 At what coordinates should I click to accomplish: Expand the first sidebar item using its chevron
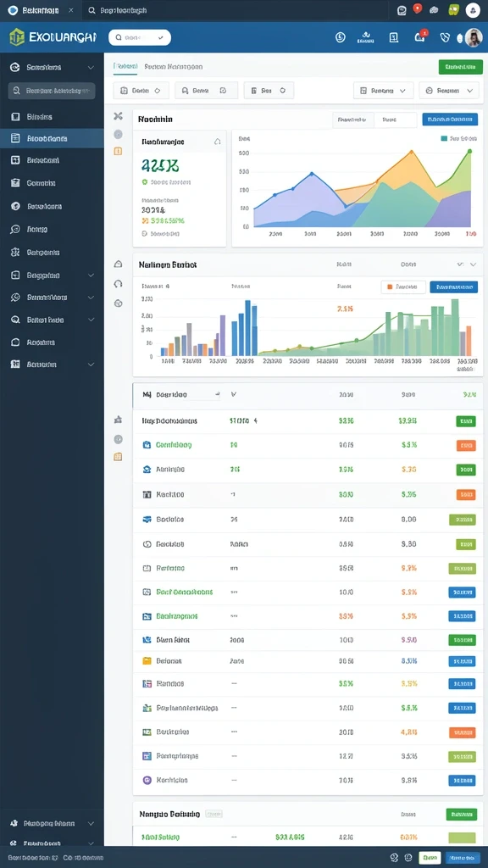tap(91, 68)
